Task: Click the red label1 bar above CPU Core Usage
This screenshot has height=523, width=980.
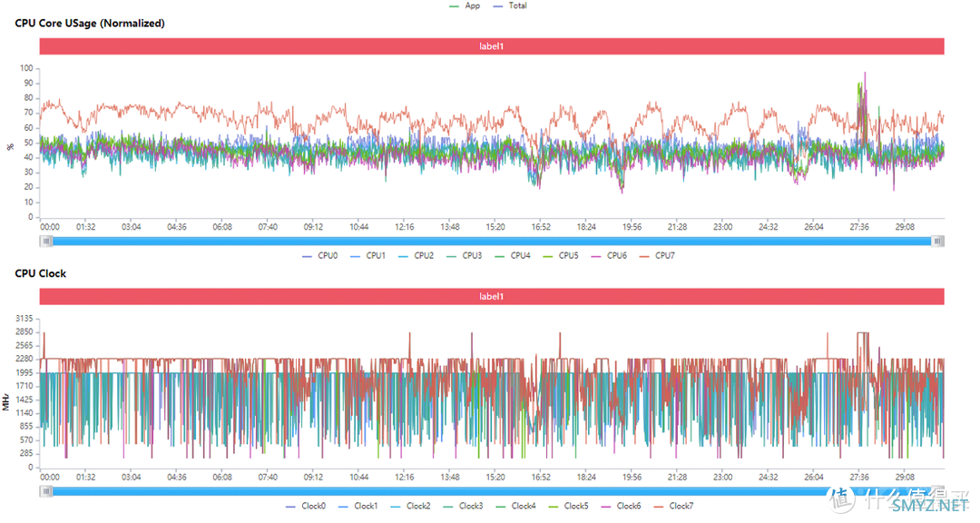Action: [492, 46]
